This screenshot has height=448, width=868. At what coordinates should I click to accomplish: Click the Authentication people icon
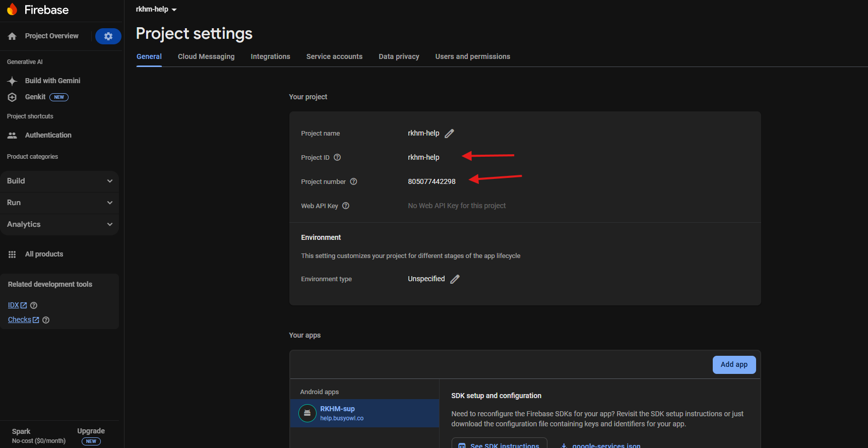(12, 135)
